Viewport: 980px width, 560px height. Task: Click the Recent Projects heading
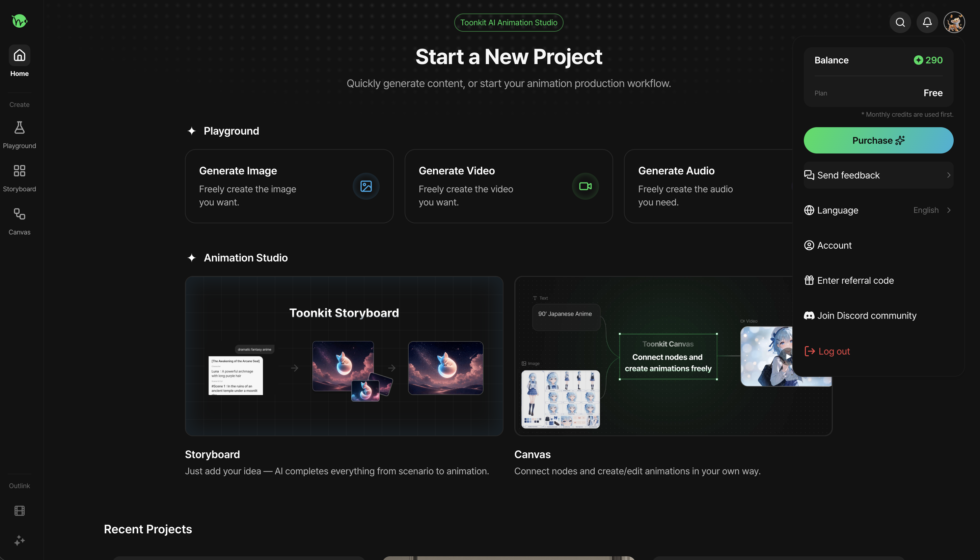coord(148,529)
